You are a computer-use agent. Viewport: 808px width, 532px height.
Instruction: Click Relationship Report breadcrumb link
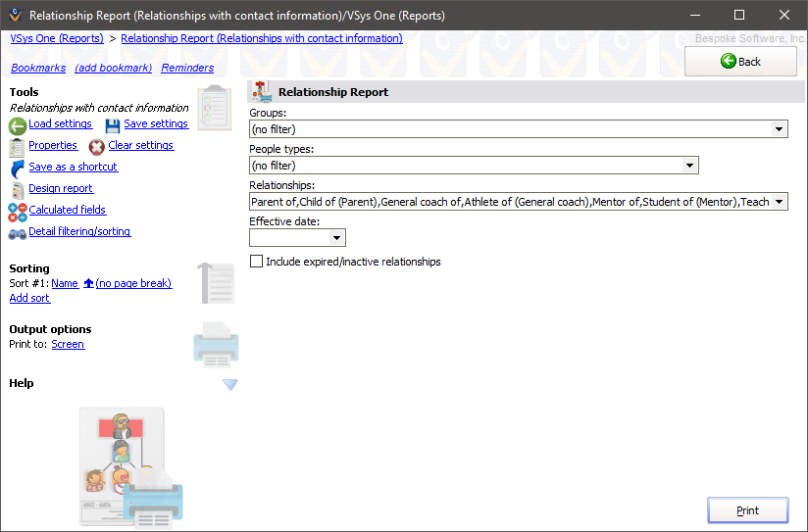[262, 38]
